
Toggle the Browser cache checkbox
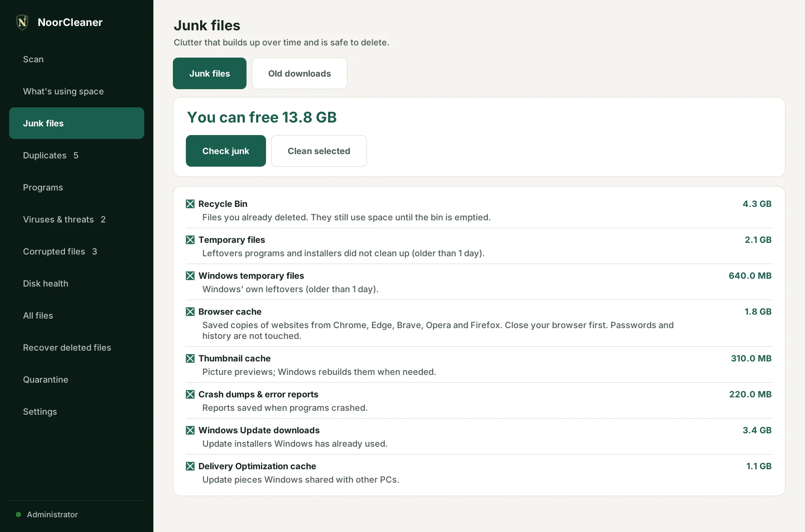click(x=190, y=312)
